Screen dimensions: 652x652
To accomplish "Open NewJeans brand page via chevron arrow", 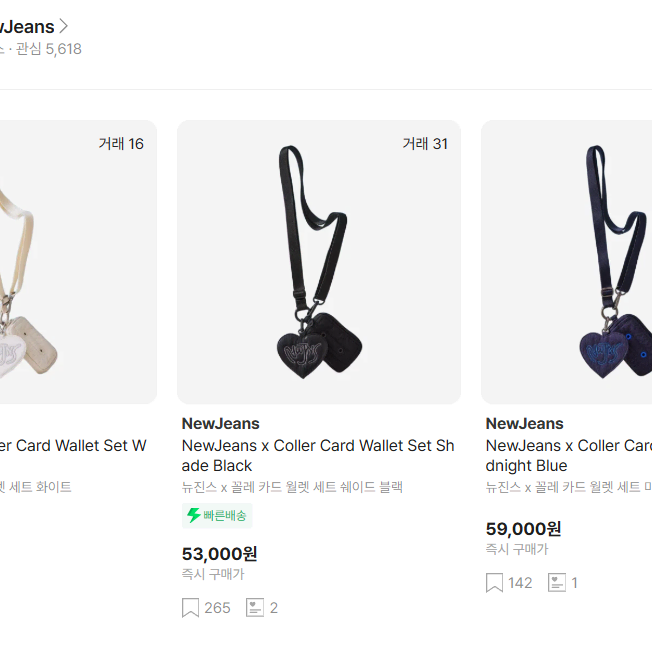I will [x=63, y=26].
